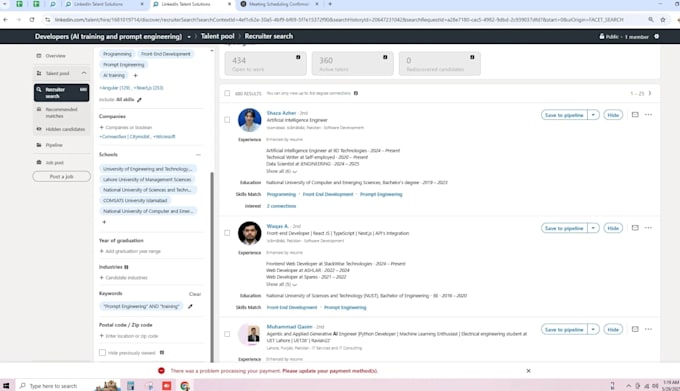Add candidate industries filter
Screen dimensions: 680x391
(124, 277)
